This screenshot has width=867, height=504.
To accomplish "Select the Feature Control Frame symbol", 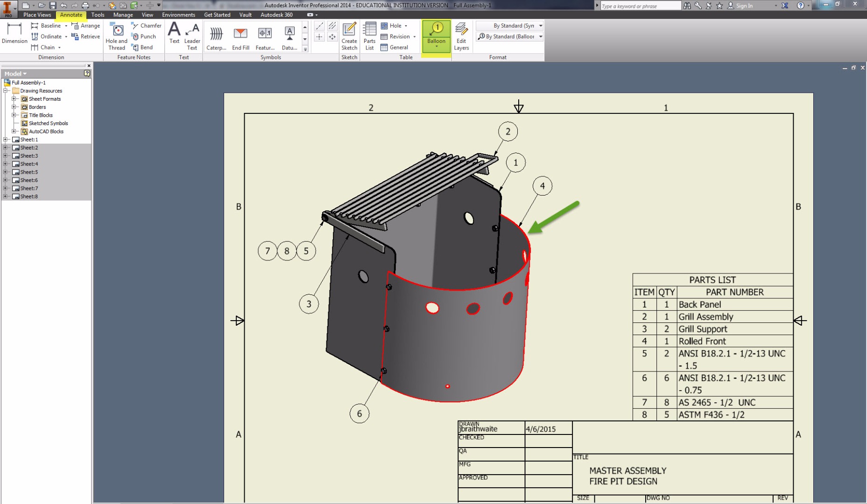I will 265,37.
